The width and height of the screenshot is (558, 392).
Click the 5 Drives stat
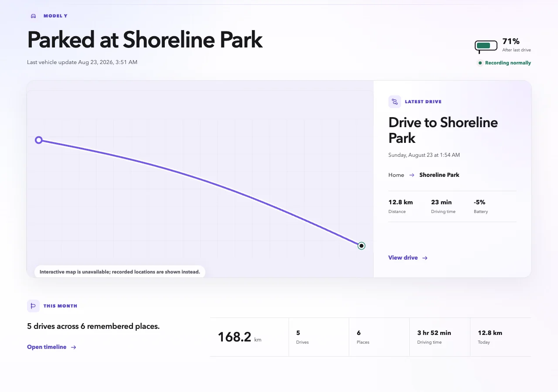pos(303,337)
